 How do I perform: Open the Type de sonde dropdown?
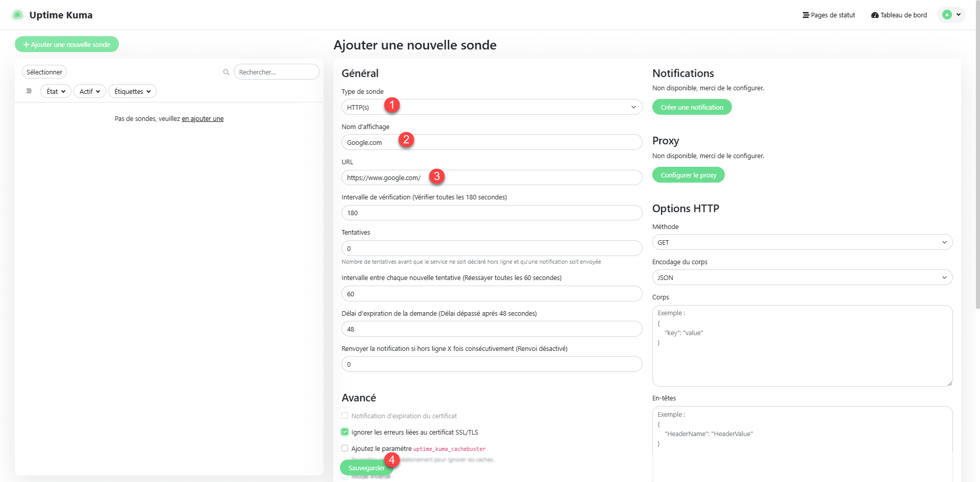(491, 107)
